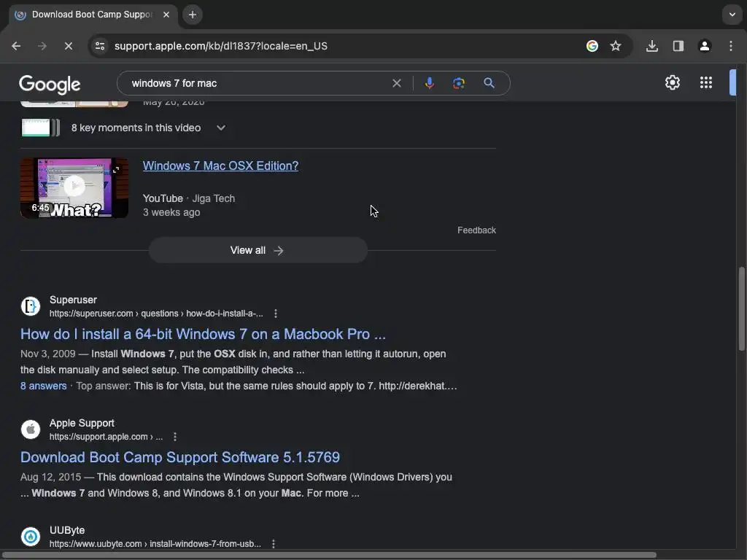Click the UUByte site favicon
The image size is (747, 560).
[x=31, y=537]
